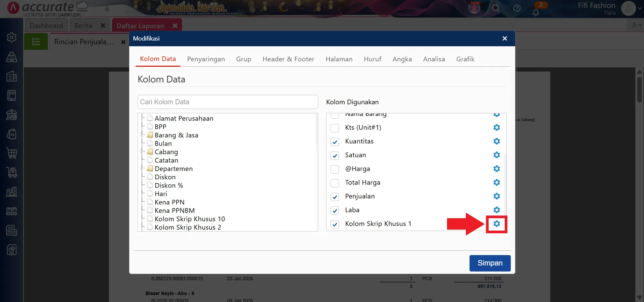The image size is (644, 302).
Task: Click the Cari Kolom Data search field
Action: pyautogui.click(x=228, y=102)
